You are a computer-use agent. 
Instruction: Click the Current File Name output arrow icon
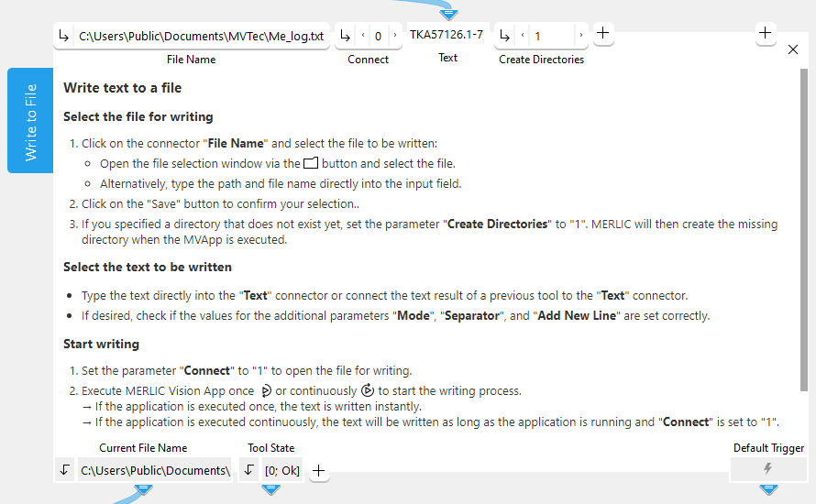point(64,470)
